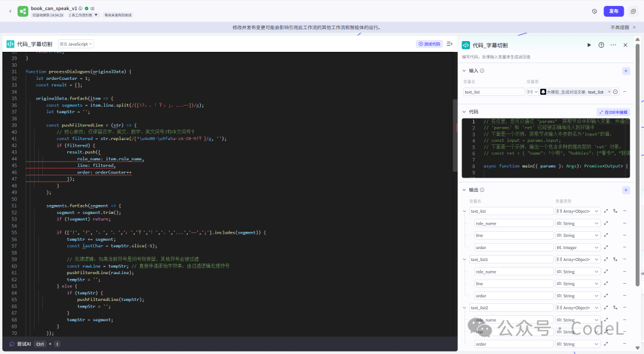The image size is (644, 354).
Task: Click the output text_list1 name field
Action: [x=512, y=260]
